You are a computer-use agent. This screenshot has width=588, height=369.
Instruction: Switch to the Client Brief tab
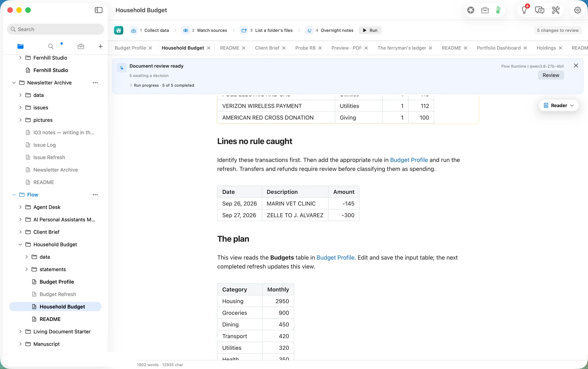(267, 48)
